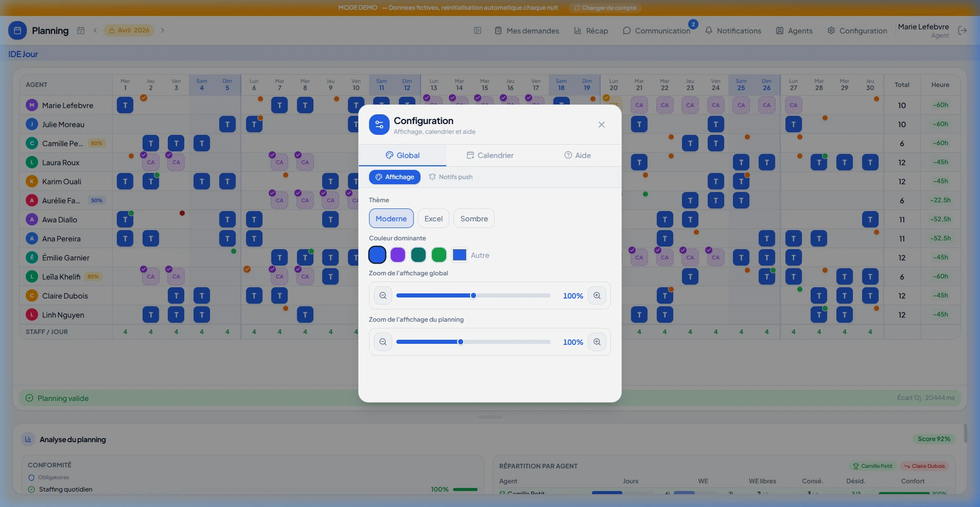Screen dimensions: 980x507
Task: Open Notifications bell in top navigation
Action: click(x=733, y=31)
